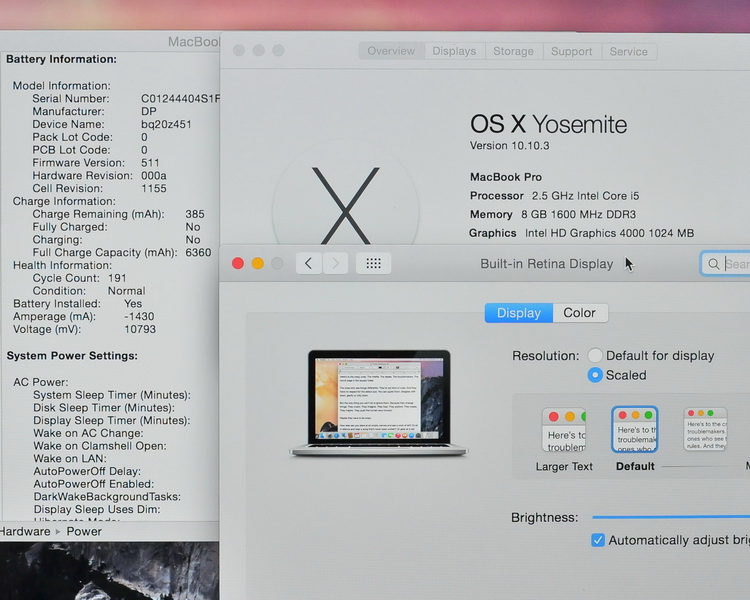Click Amperage value -1430
750x600 pixels.
click(139, 316)
